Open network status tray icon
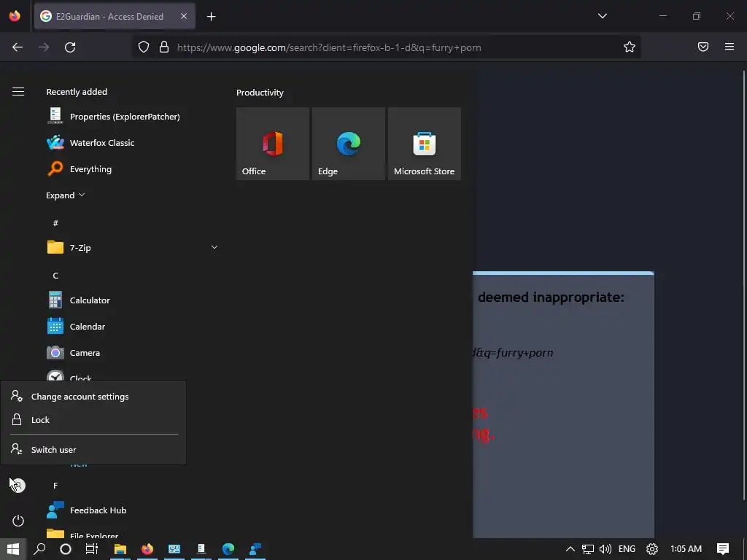747x560 pixels. point(588,549)
